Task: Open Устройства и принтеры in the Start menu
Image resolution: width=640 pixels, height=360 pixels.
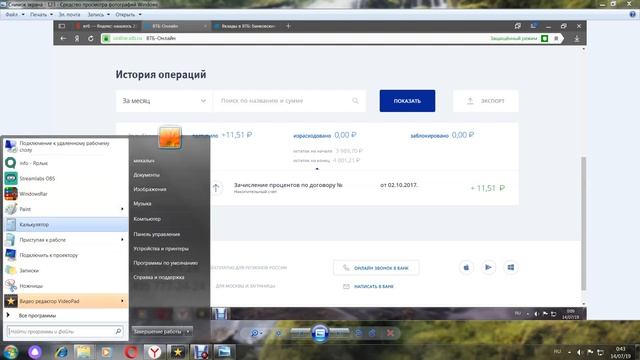Action: point(161,249)
